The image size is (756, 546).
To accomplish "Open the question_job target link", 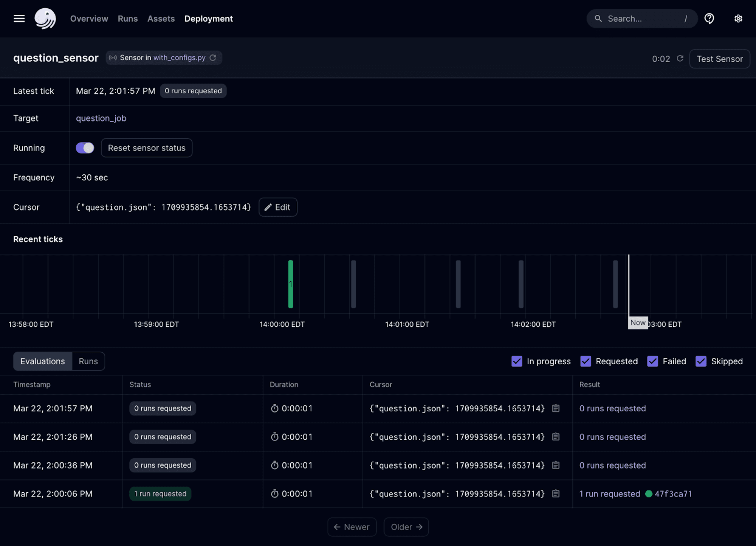I will point(101,118).
